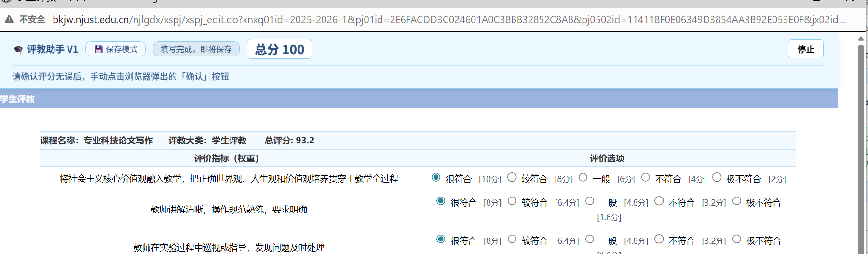Pick 不符合 [3.2分] for 教师讲解清晰 row

pyautogui.click(x=659, y=201)
